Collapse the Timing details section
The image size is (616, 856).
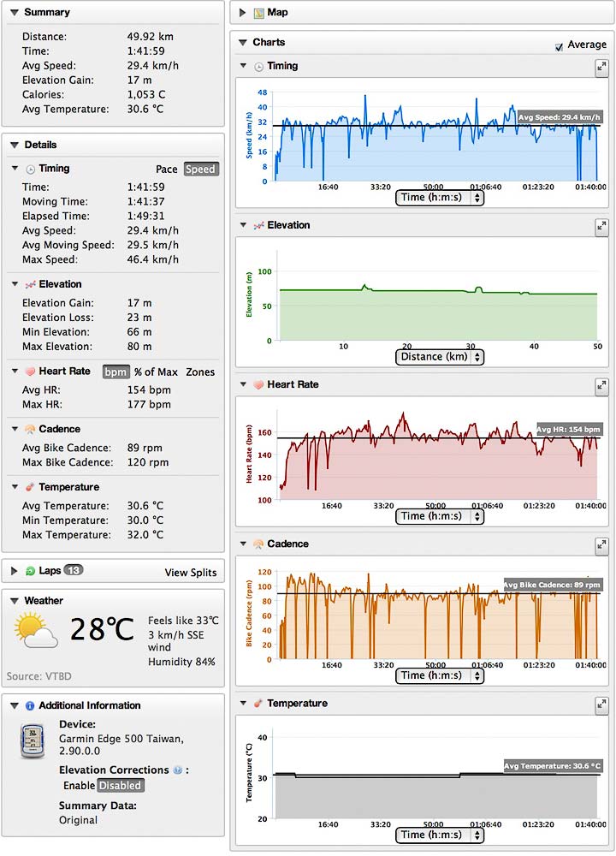15,168
